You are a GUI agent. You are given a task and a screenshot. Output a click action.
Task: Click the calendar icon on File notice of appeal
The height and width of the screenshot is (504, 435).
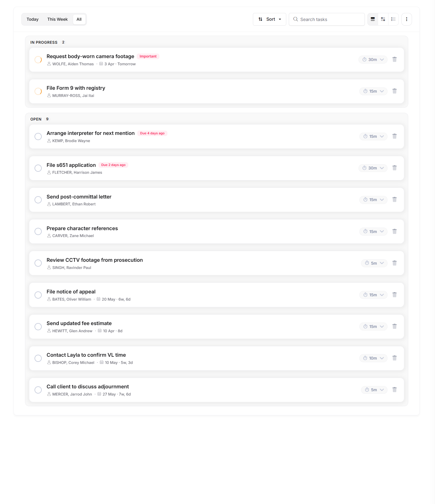pos(98,299)
